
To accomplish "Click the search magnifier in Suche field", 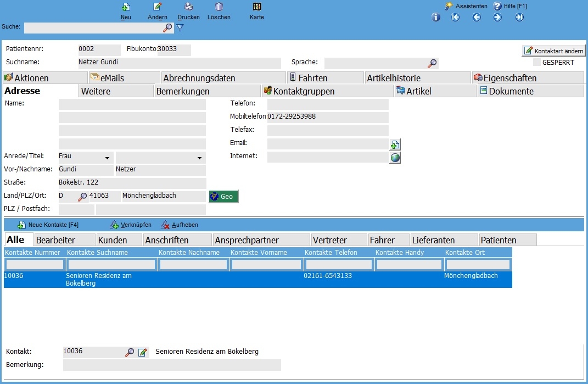I will coord(167,28).
